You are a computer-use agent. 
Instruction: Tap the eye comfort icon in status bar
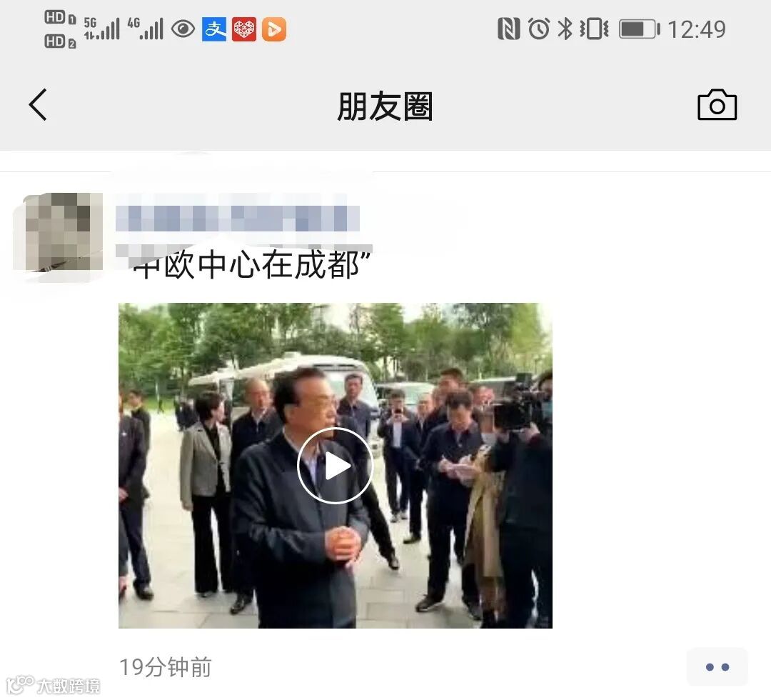(x=183, y=29)
